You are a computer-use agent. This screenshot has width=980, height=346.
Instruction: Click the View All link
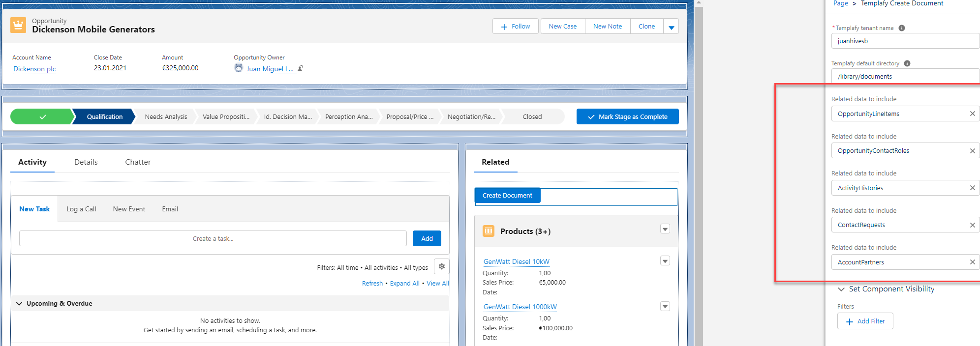[x=438, y=284]
